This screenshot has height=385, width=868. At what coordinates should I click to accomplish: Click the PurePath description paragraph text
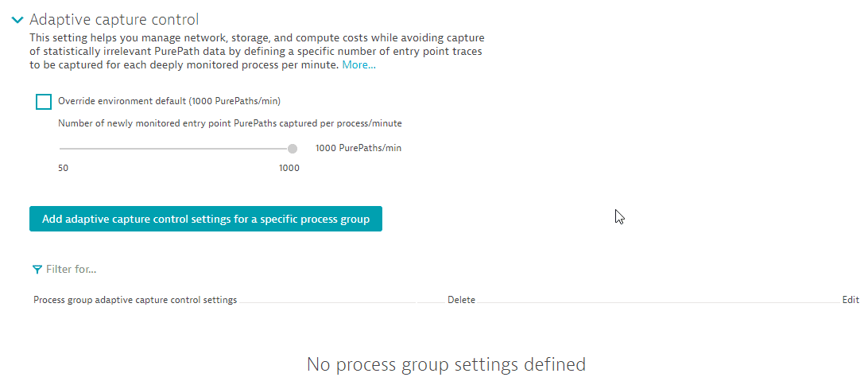coord(256,52)
